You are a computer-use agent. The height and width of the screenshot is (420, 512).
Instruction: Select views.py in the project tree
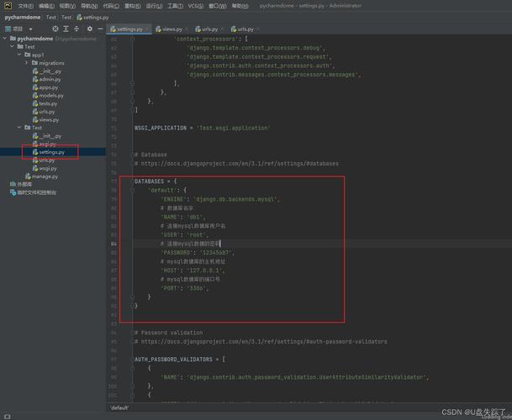coord(49,120)
